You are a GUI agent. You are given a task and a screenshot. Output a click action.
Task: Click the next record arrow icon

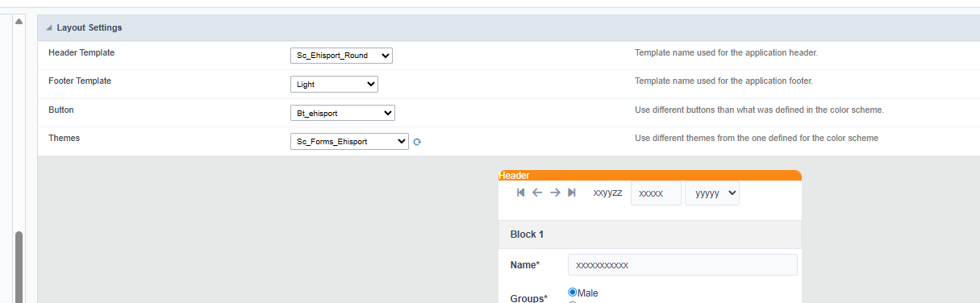coord(555,193)
